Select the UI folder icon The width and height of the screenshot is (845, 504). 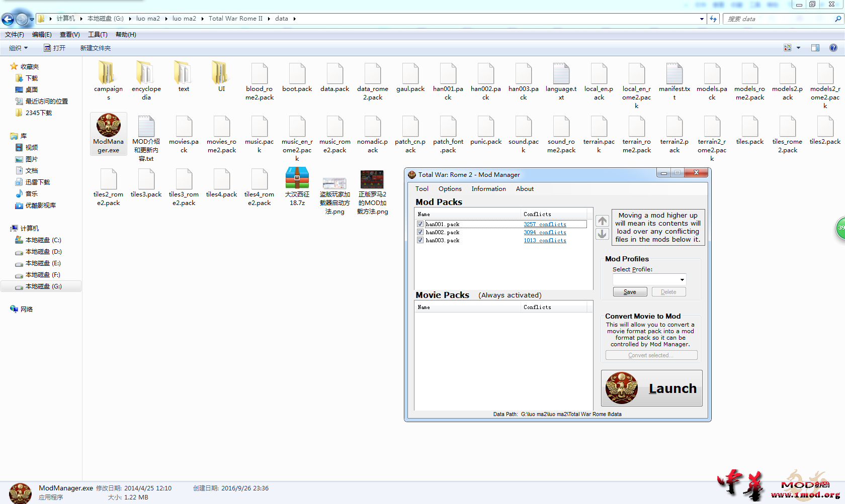pos(221,73)
